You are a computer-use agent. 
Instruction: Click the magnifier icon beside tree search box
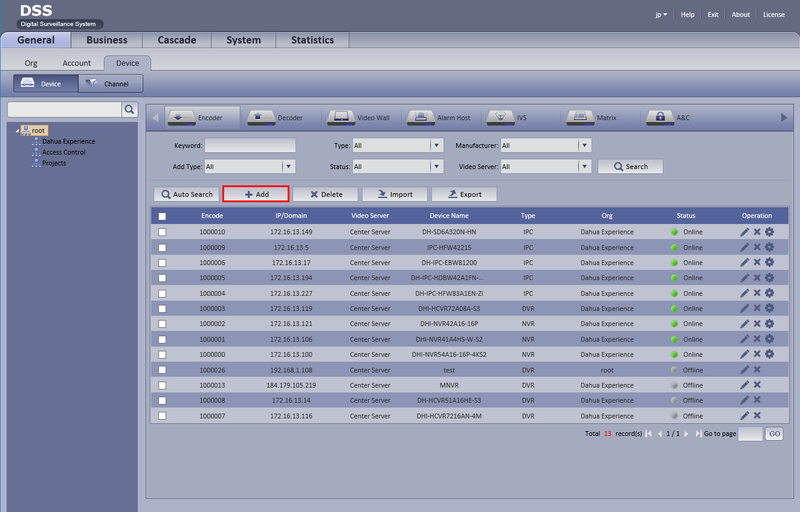(x=129, y=109)
